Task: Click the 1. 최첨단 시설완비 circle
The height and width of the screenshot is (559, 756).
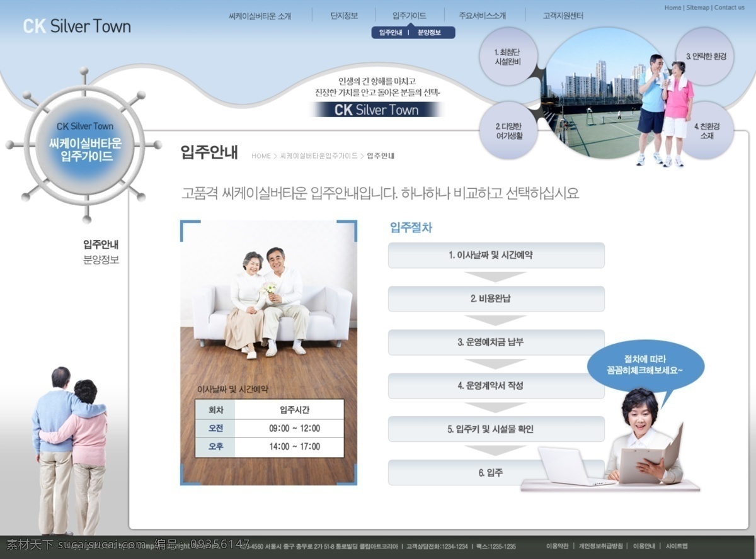Action: [508, 57]
